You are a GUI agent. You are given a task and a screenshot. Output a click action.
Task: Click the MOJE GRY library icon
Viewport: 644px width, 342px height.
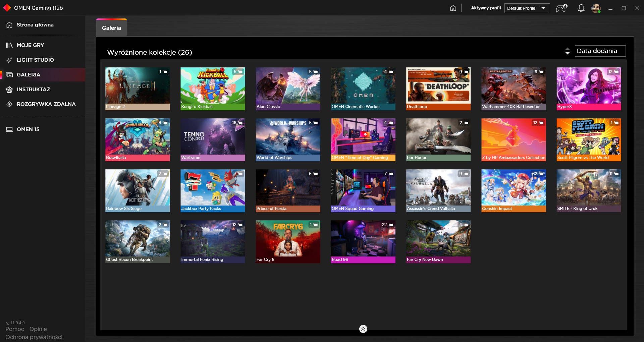coord(9,45)
